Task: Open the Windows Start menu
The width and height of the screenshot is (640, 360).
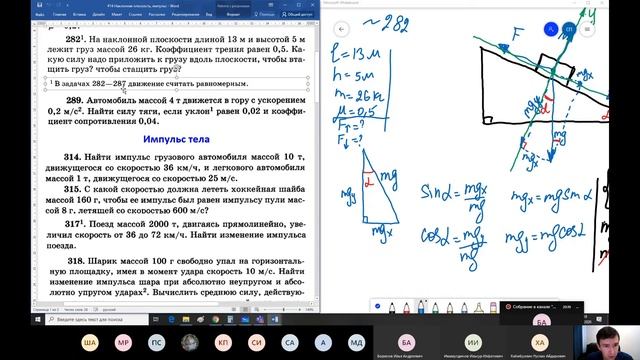Action: [38, 319]
